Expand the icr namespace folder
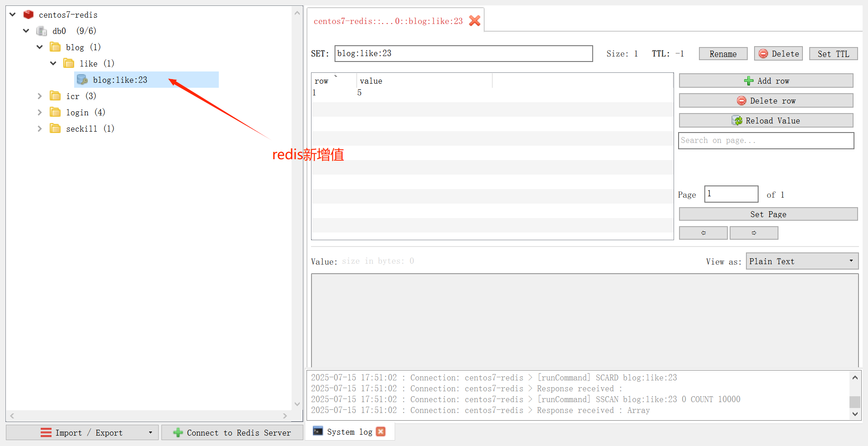868x446 pixels. coord(40,96)
